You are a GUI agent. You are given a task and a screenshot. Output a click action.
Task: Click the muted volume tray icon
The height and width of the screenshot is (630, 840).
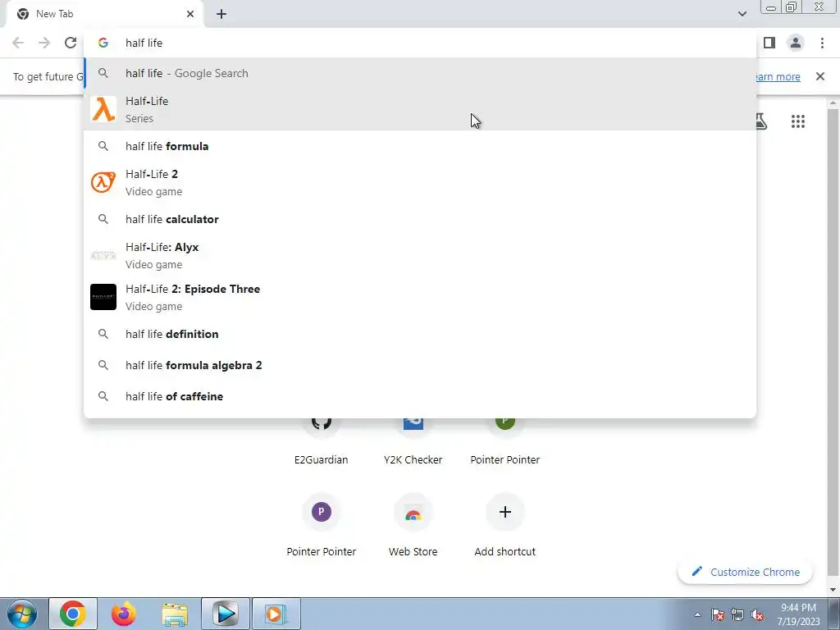757,614
